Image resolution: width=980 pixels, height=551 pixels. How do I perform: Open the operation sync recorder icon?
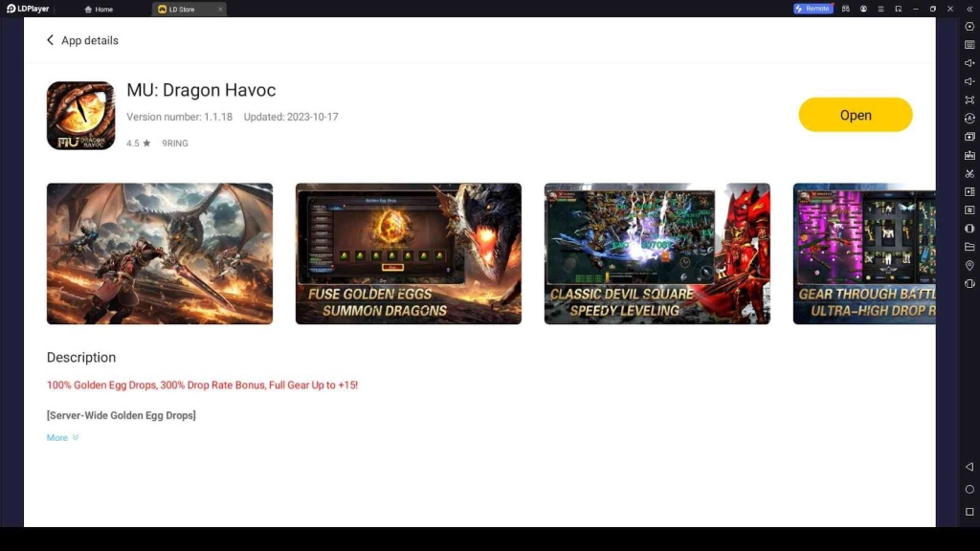(969, 118)
